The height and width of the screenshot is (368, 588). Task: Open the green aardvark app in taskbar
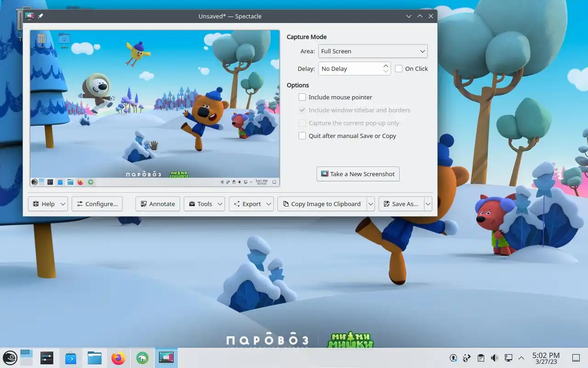142,357
